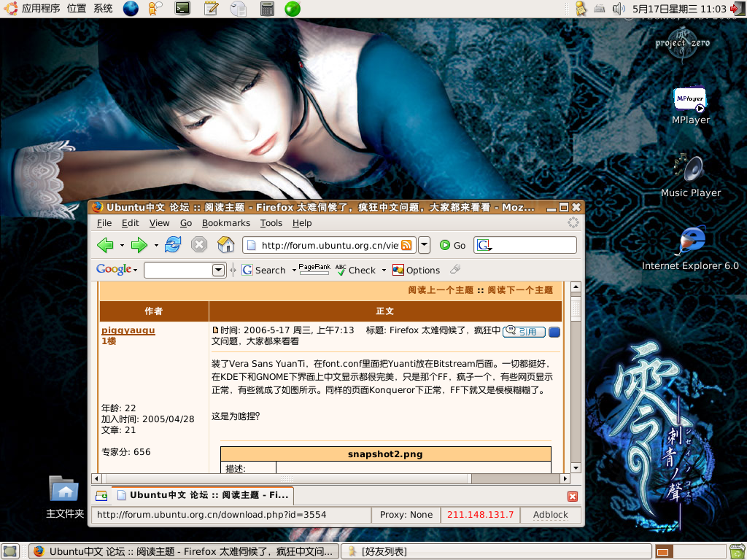The image size is (747, 560).
Task: Open the previous topic link 阅读上一个主题
Action: pyautogui.click(x=441, y=290)
